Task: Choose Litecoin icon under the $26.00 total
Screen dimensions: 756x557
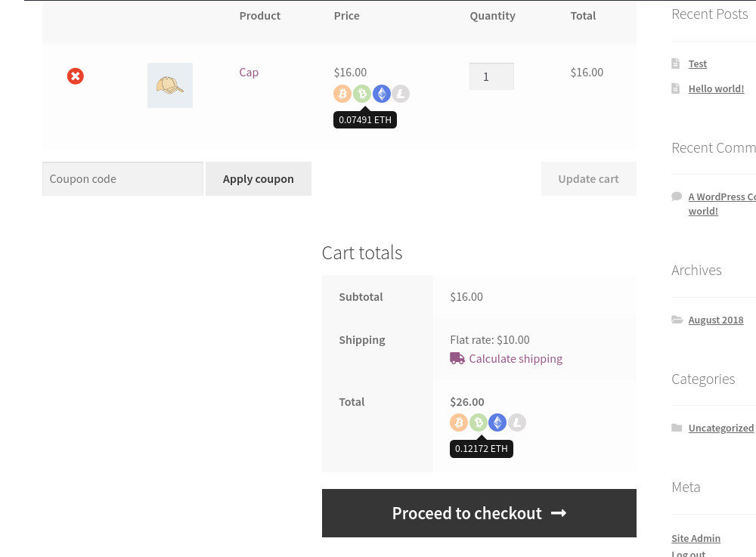Action: (x=517, y=422)
